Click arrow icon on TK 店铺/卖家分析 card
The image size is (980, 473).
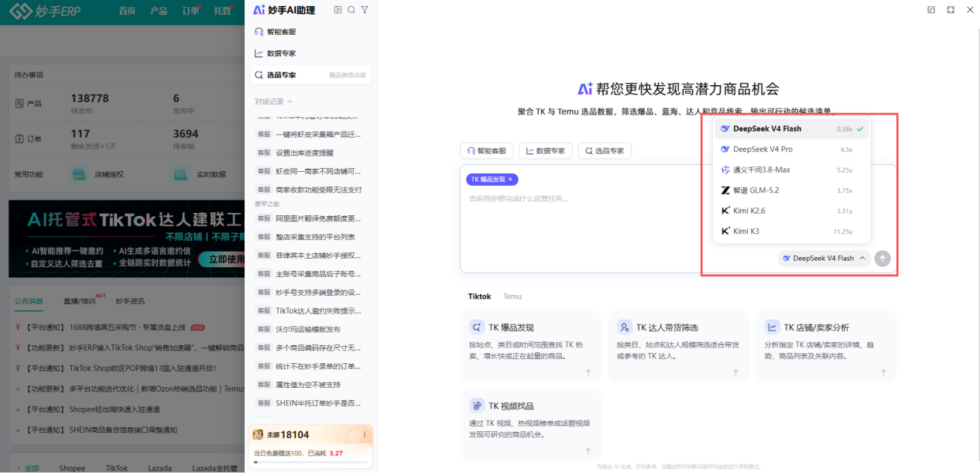[x=883, y=372]
